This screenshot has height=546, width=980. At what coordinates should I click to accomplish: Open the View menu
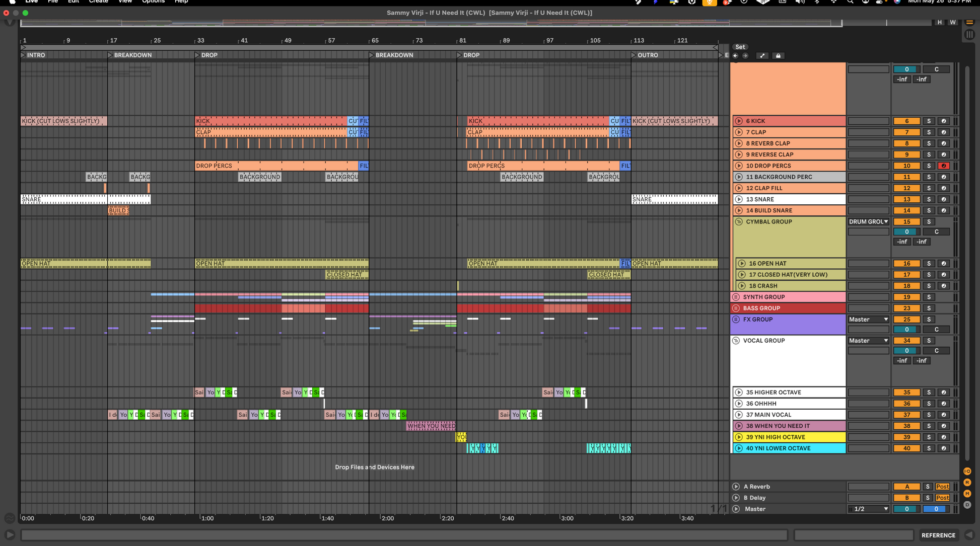pyautogui.click(x=125, y=2)
